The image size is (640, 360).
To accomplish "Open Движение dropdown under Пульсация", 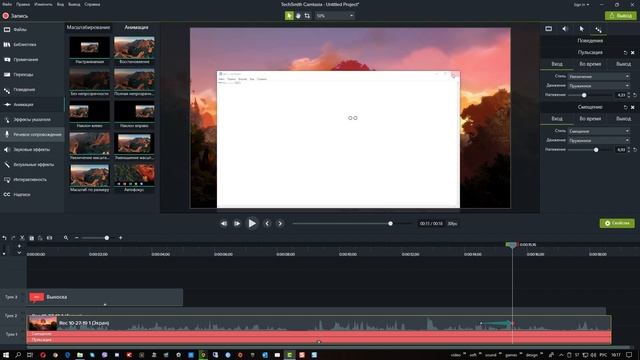I will pyautogui.click(x=599, y=86).
